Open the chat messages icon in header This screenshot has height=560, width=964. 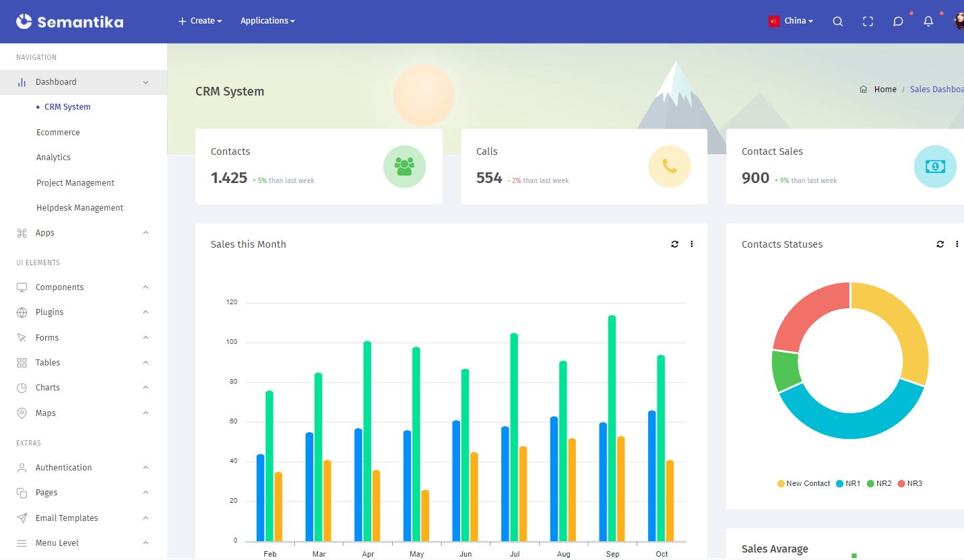pyautogui.click(x=898, y=22)
